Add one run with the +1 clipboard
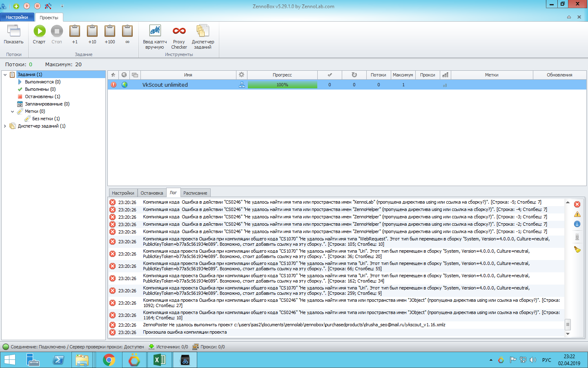Viewport: 588px width, 368px height. click(x=75, y=31)
